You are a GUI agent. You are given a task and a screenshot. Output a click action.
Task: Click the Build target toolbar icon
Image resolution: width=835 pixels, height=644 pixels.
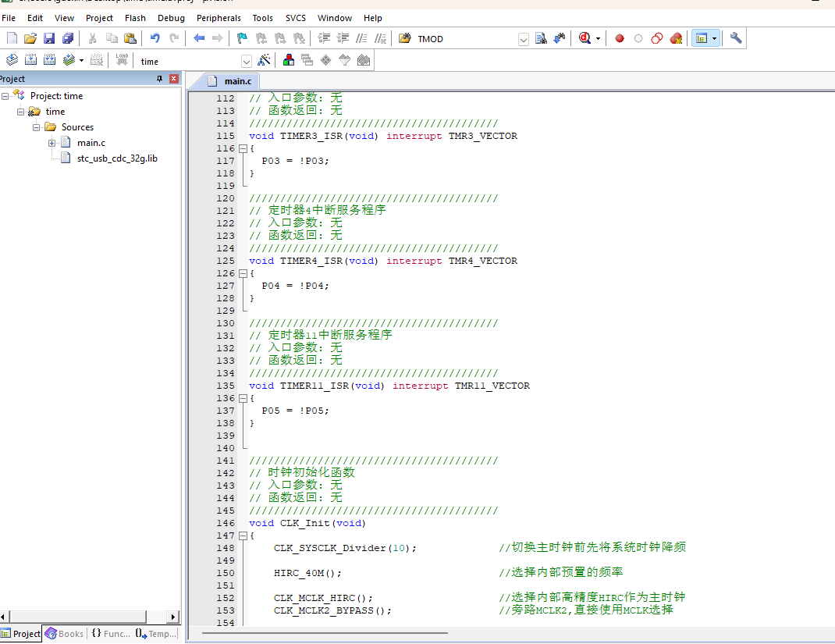[31, 60]
